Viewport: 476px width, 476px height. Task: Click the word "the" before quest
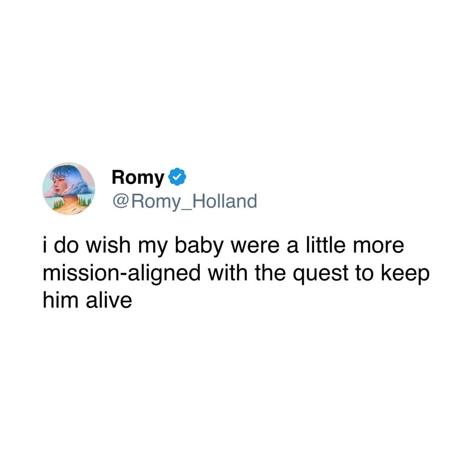coord(272,274)
